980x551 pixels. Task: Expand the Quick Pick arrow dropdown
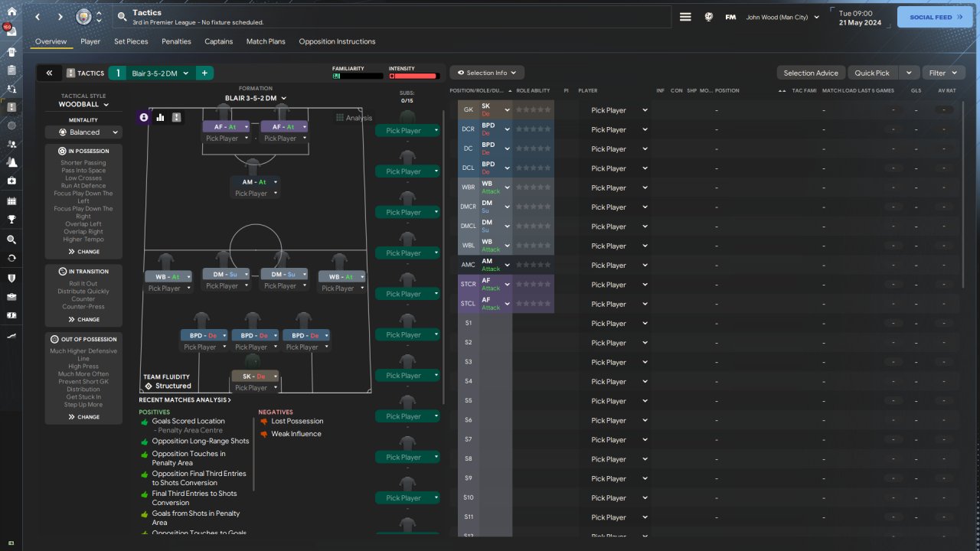coord(908,73)
